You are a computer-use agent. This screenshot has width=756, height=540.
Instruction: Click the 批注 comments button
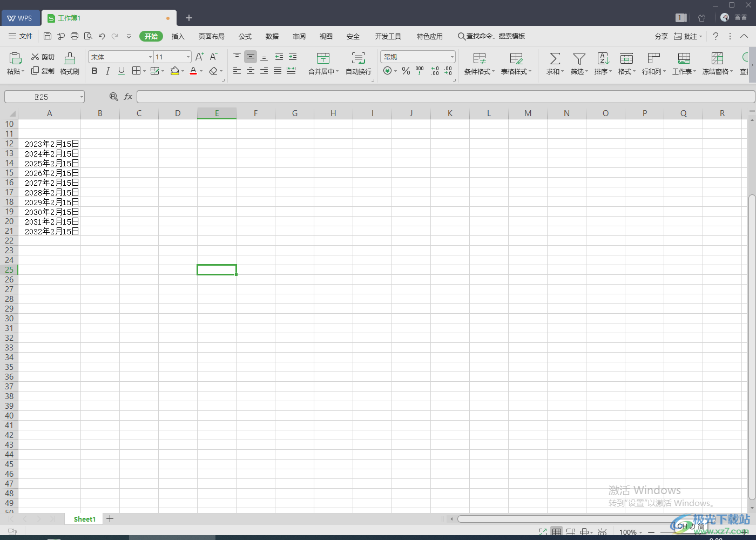[687, 36]
